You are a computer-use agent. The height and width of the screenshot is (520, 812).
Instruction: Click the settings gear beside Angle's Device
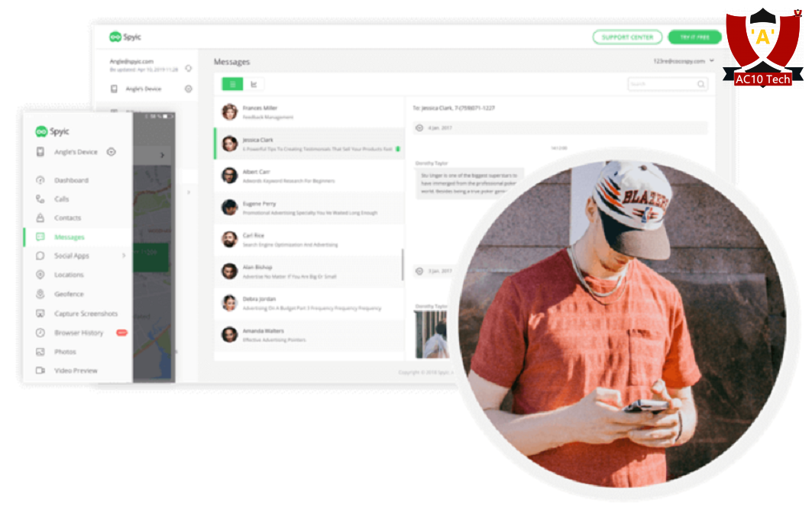pos(189,89)
